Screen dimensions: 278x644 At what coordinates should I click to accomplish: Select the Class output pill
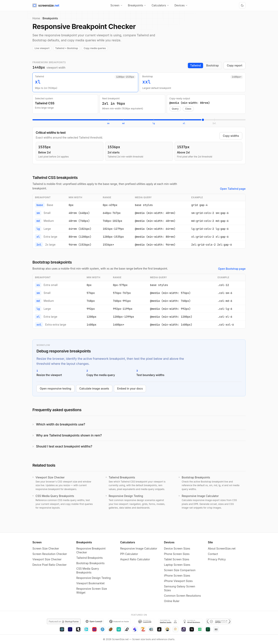coord(188,109)
